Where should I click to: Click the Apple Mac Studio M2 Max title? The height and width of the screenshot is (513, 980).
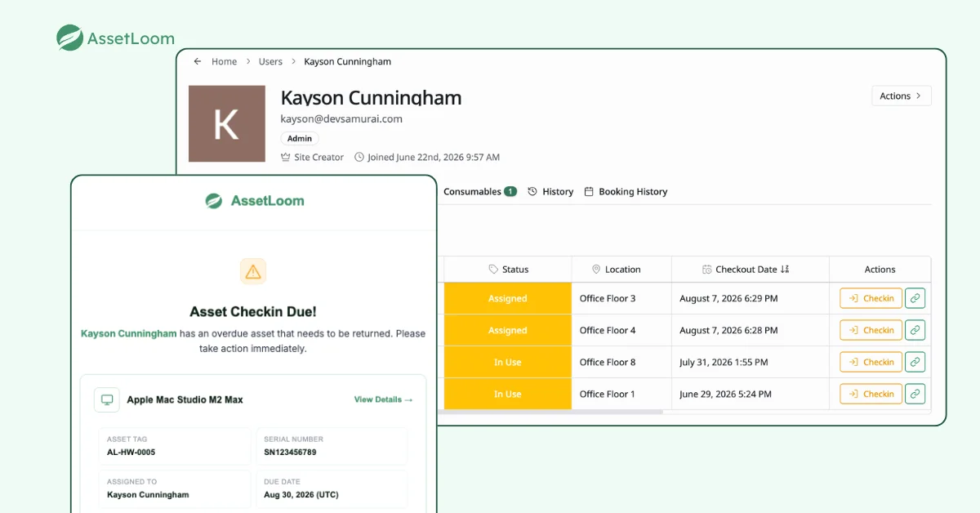click(185, 399)
